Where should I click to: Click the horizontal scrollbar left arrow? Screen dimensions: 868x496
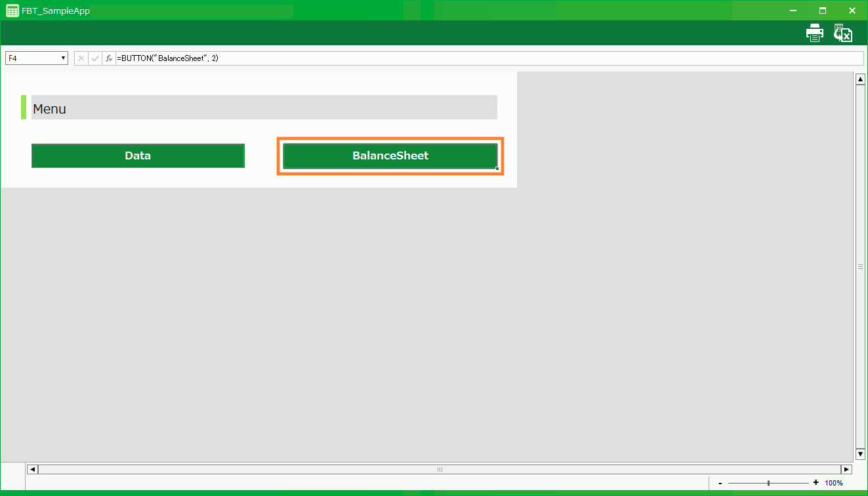coord(32,469)
